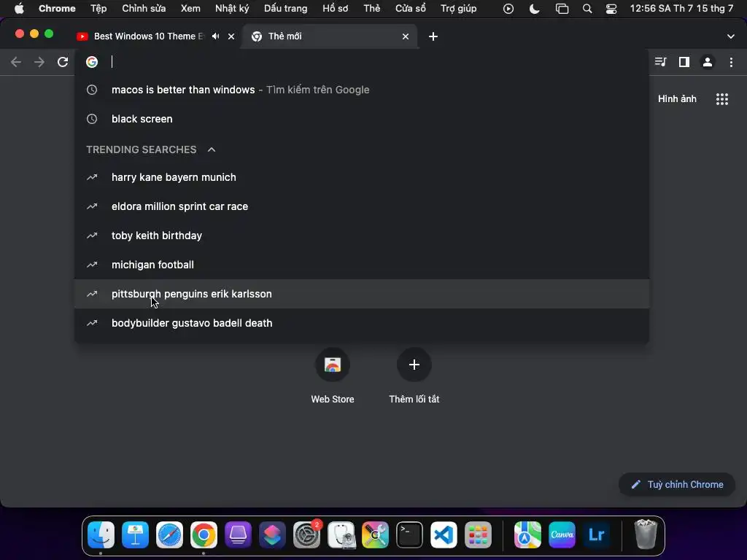Choose suggestion macos is better than windows

click(x=362, y=90)
